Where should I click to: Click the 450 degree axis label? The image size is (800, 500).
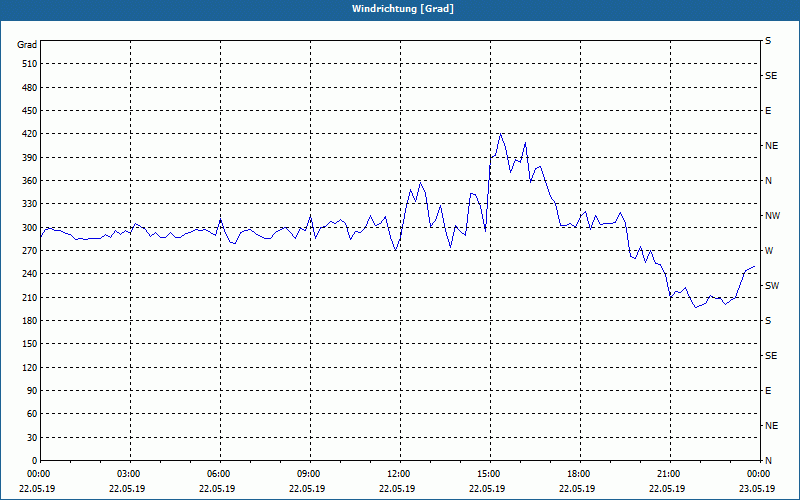[x=30, y=111]
